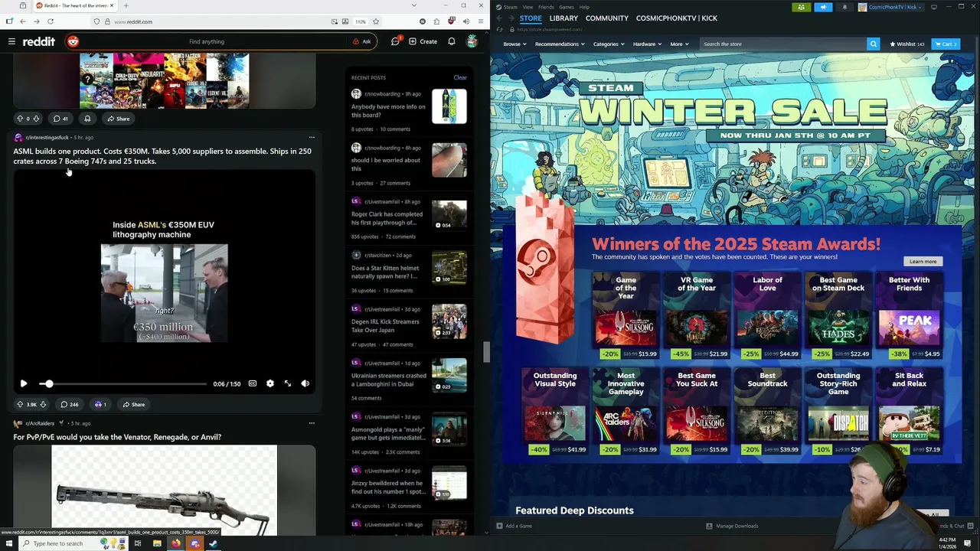Open Firefox application menu
The height and width of the screenshot is (551, 980).
[x=479, y=21]
